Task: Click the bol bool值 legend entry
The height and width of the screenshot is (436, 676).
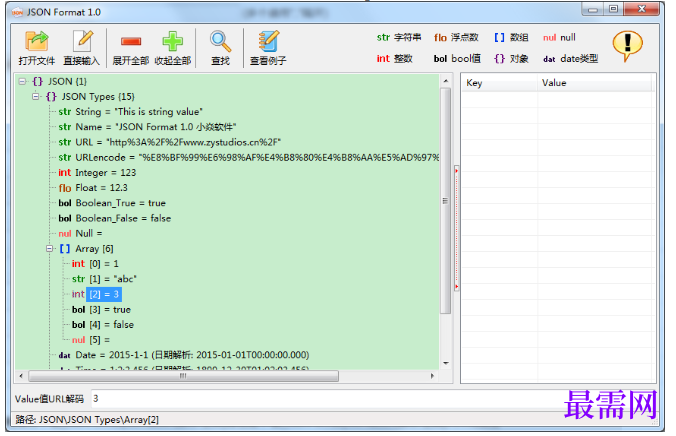Action: (x=457, y=59)
